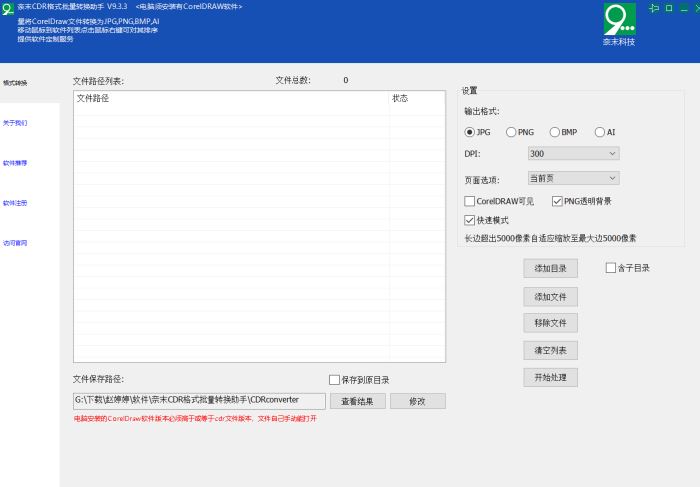This screenshot has width=700, height=487.
Task: Click the red CorelDraw version warning text
Action: [195, 419]
